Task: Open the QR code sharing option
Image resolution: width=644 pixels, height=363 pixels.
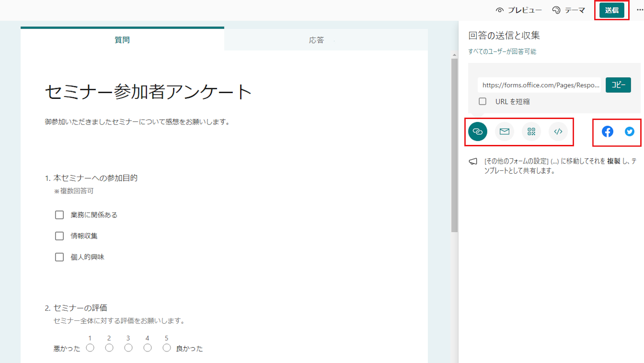Action: (531, 131)
